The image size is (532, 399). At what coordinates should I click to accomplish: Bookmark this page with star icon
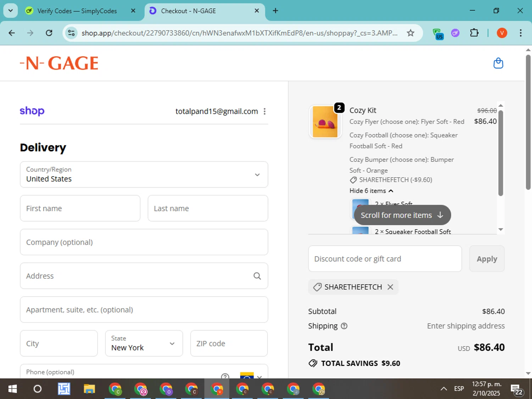pos(410,33)
